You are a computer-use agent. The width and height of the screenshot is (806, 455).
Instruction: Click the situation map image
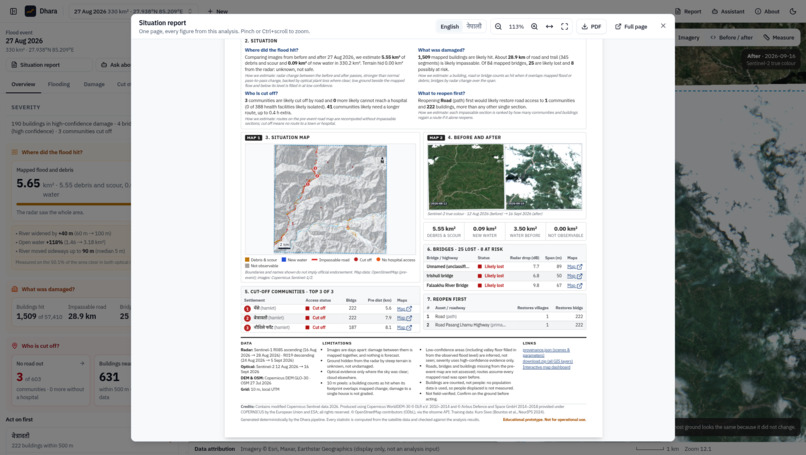pos(330,199)
